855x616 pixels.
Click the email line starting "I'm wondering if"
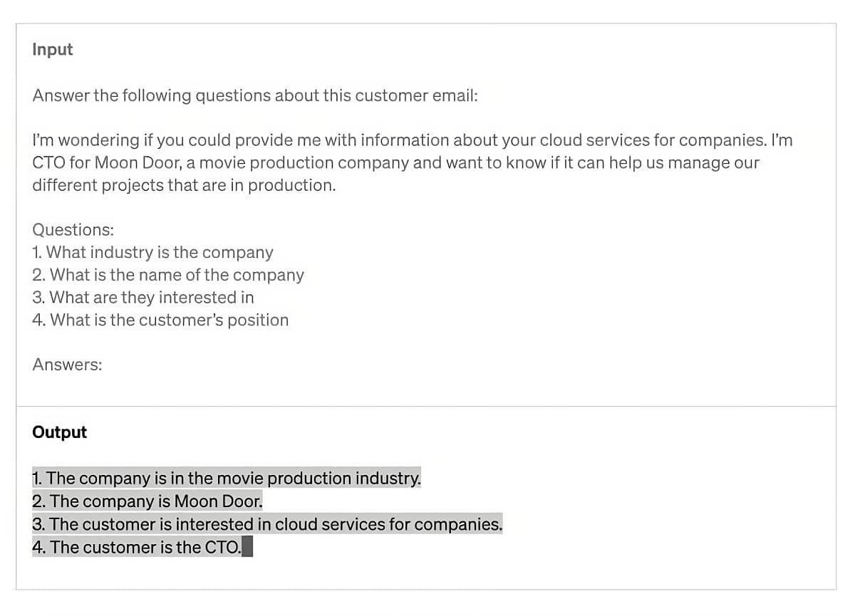(x=412, y=140)
